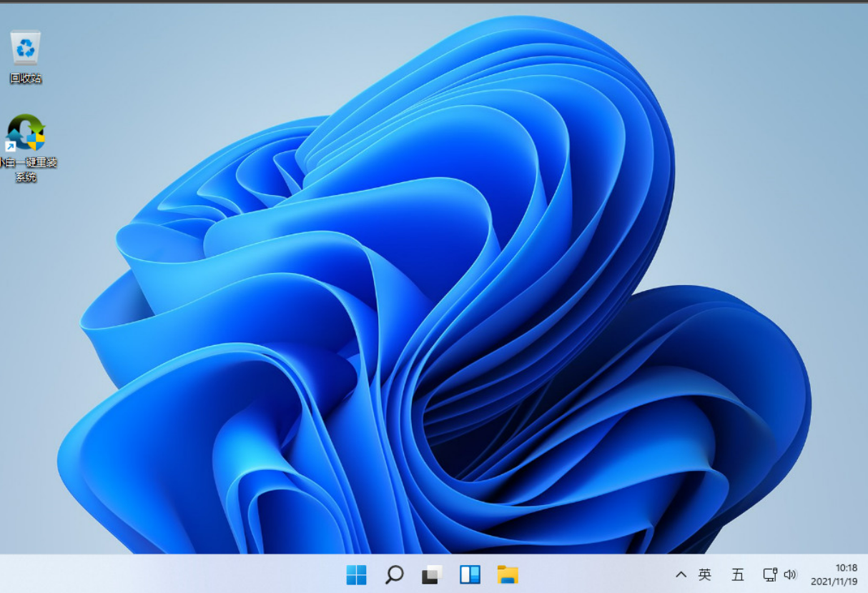This screenshot has height=593, width=868.
Task: Open Task View from the taskbar
Action: (432, 574)
